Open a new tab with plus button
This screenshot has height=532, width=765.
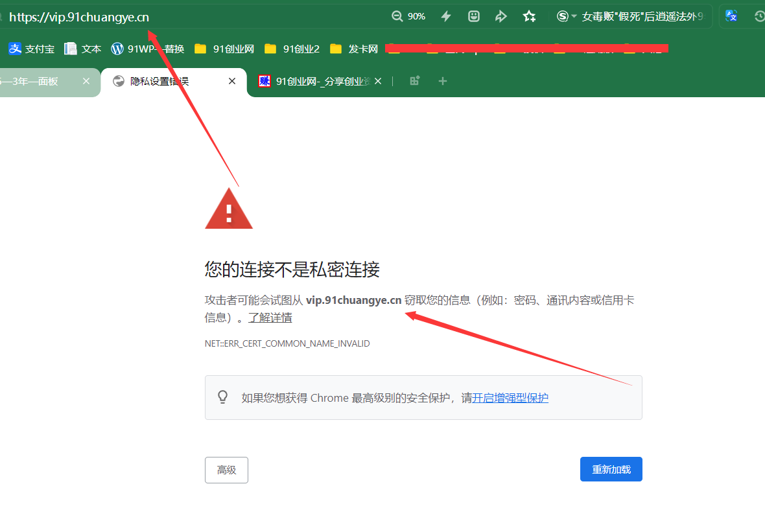pos(443,81)
